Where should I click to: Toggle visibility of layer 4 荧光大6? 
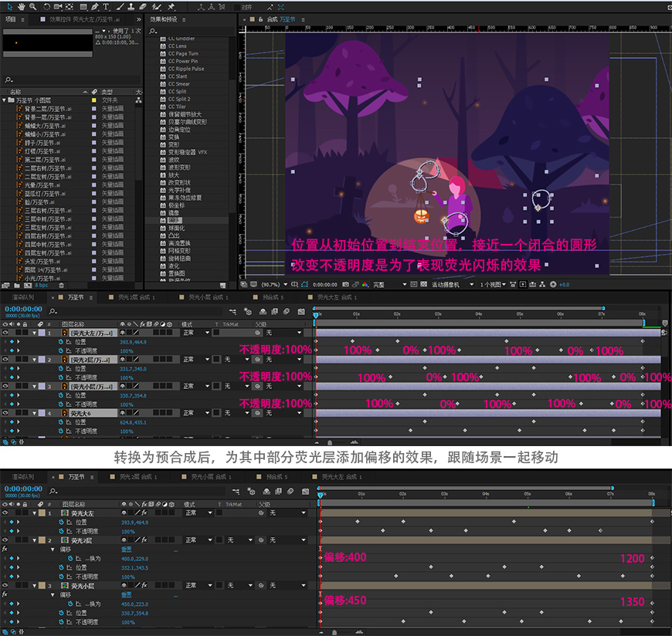pyautogui.click(x=5, y=413)
